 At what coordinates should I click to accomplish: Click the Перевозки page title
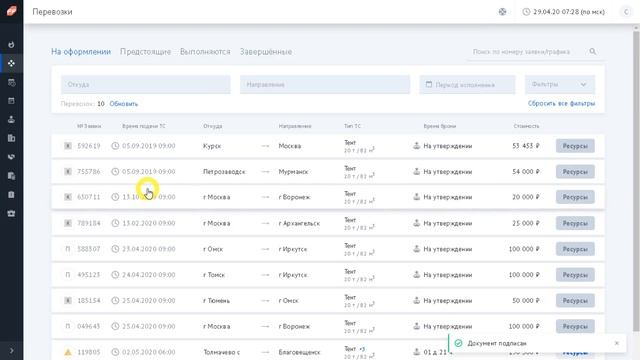[52, 12]
